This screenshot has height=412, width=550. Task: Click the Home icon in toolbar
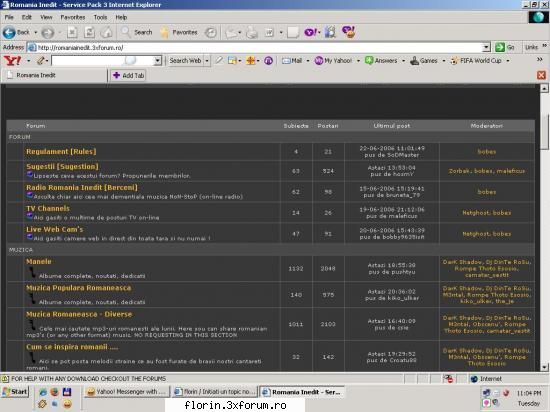pos(106,33)
